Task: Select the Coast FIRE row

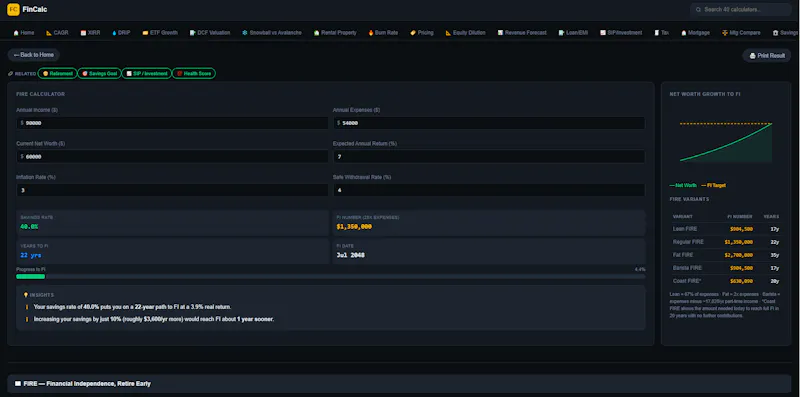Action: coord(726,281)
